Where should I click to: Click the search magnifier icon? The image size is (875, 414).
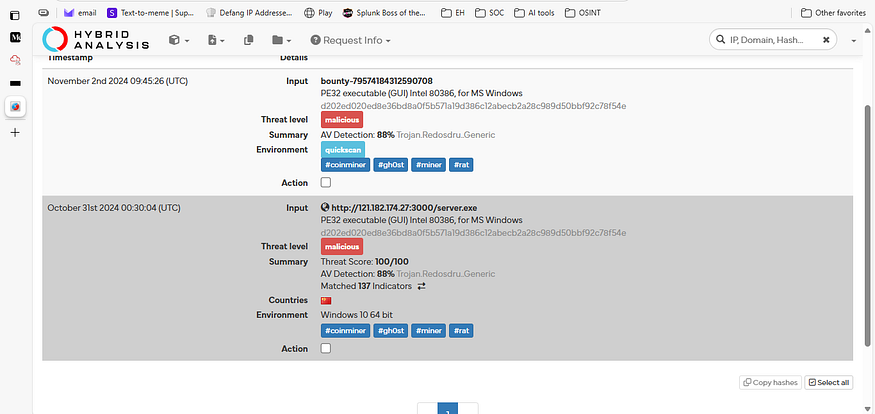point(720,40)
